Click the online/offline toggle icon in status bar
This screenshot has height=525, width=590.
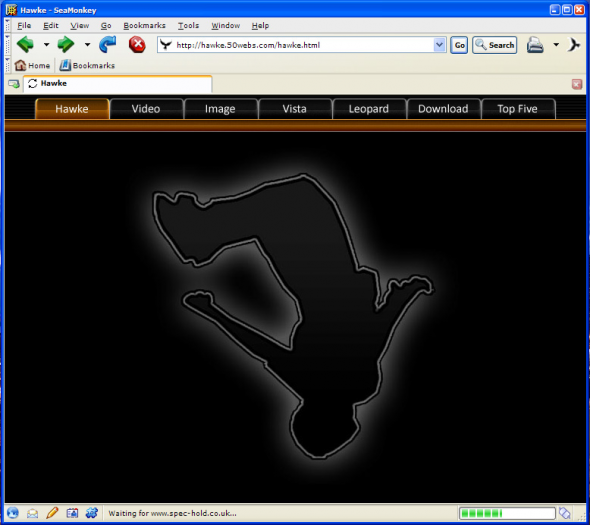tap(564, 513)
